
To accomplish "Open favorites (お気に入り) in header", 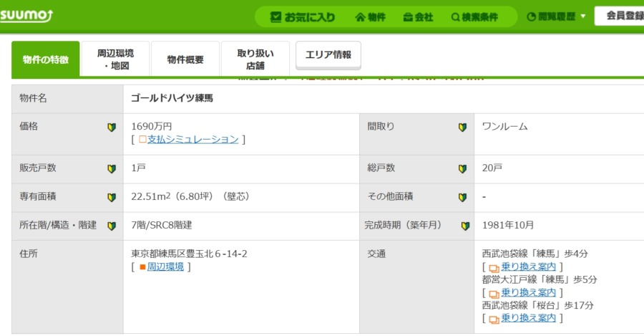I will tap(303, 17).
